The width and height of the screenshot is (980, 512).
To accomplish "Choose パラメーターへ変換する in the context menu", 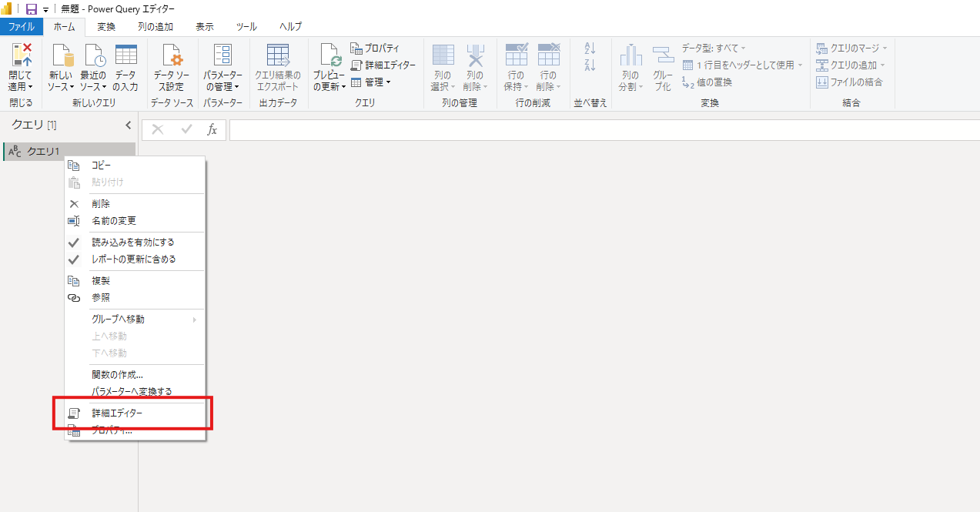I will [135, 391].
